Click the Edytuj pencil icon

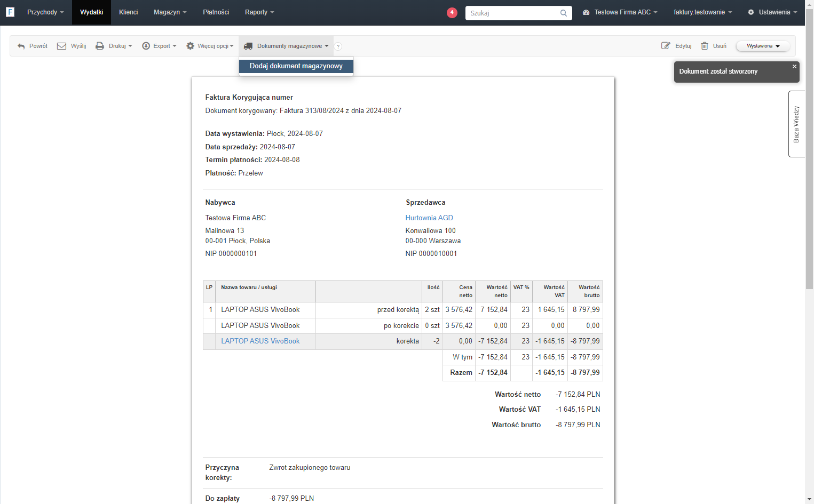[666, 46]
